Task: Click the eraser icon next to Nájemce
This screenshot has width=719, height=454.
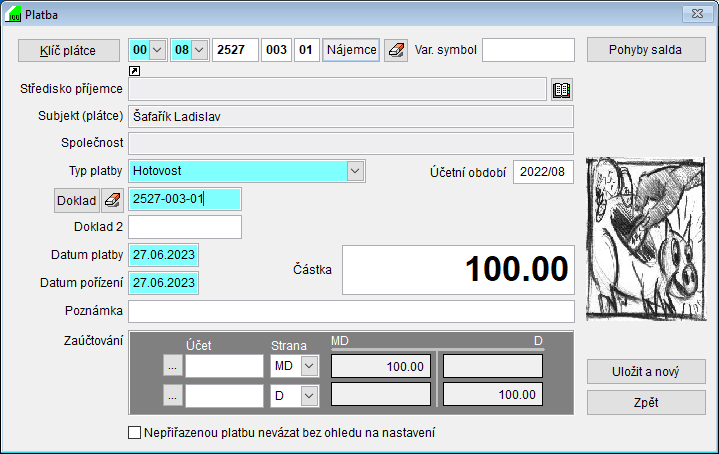Action: 397,50
